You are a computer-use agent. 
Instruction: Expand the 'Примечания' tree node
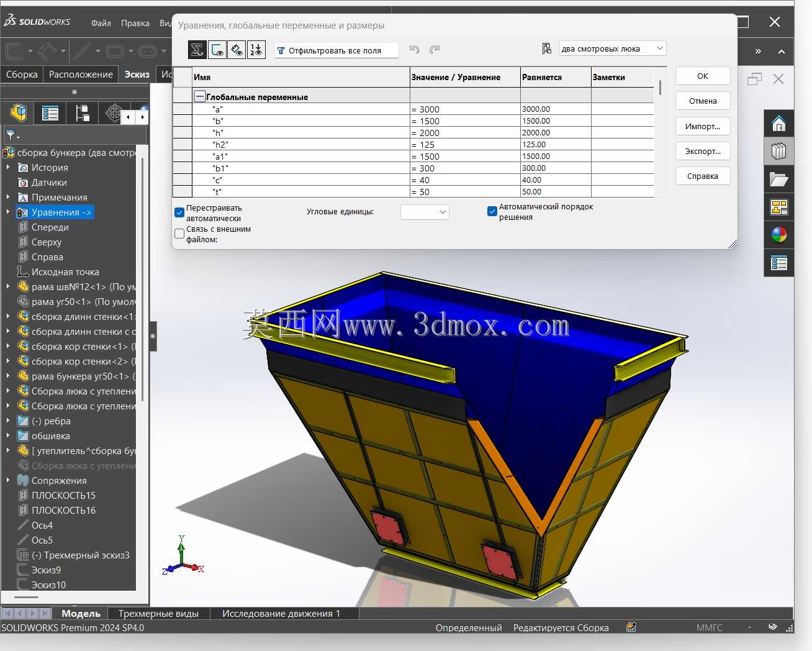coord(7,198)
